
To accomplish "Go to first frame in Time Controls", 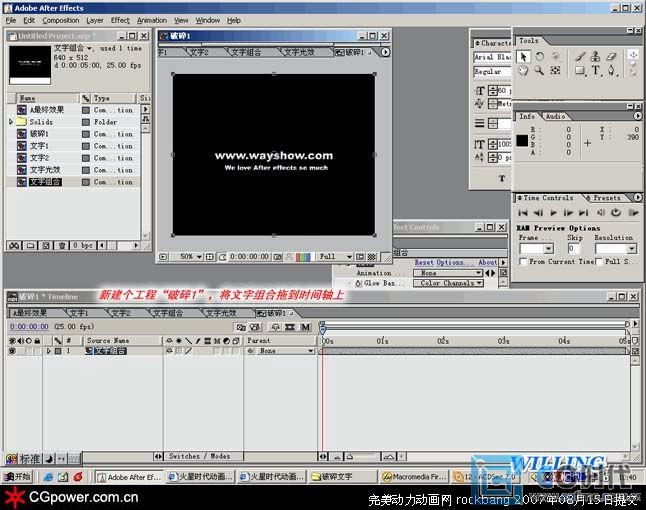I will (x=523, y=213).
